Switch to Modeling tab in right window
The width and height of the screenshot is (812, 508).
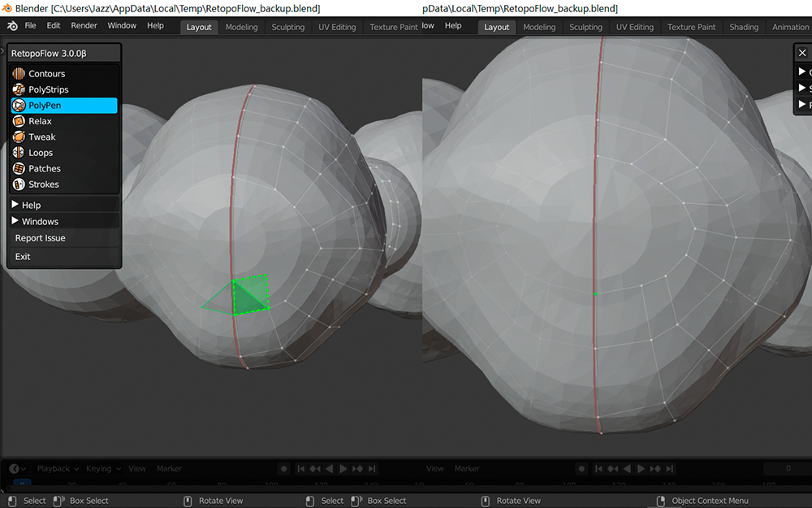pyautogui.click(x=539, y=27)
